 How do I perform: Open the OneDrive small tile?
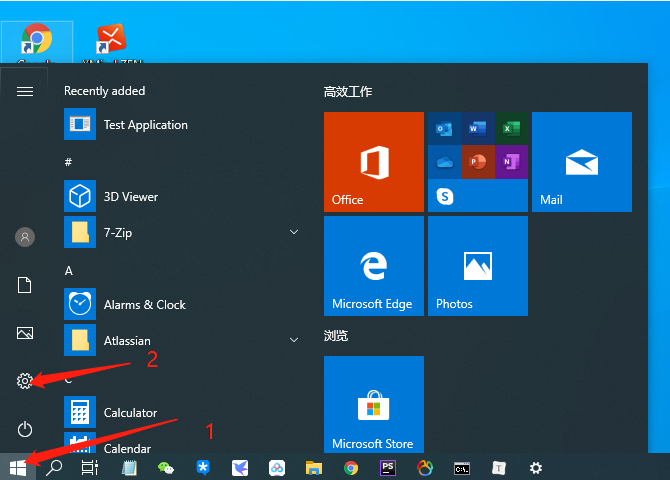tap(444, 162)
